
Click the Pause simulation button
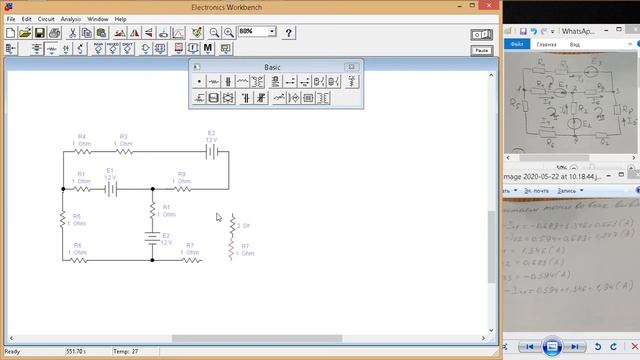tap(482, 51)
